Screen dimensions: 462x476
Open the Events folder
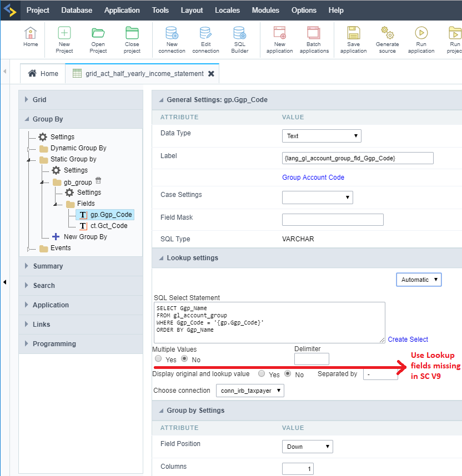point(55,248)
